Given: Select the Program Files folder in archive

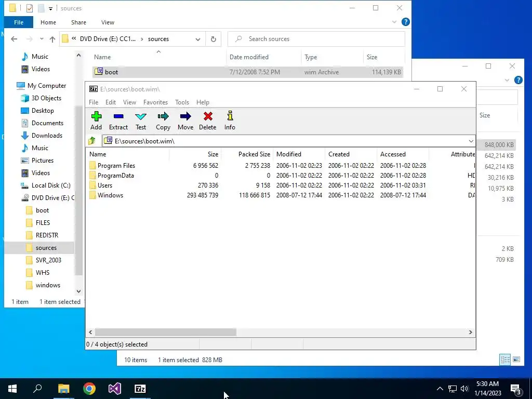Looking at the screenshot, I should (x=116, y=166).
